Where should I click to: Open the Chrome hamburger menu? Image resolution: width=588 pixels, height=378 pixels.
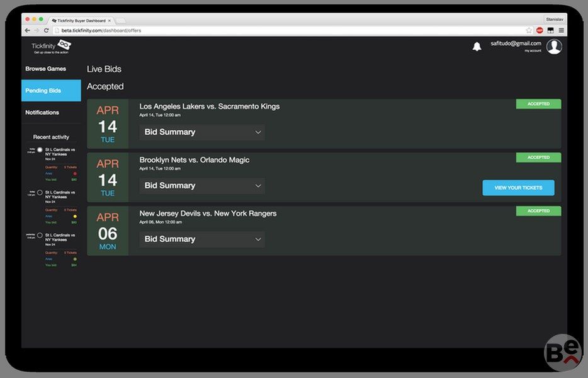click(561, 30)
